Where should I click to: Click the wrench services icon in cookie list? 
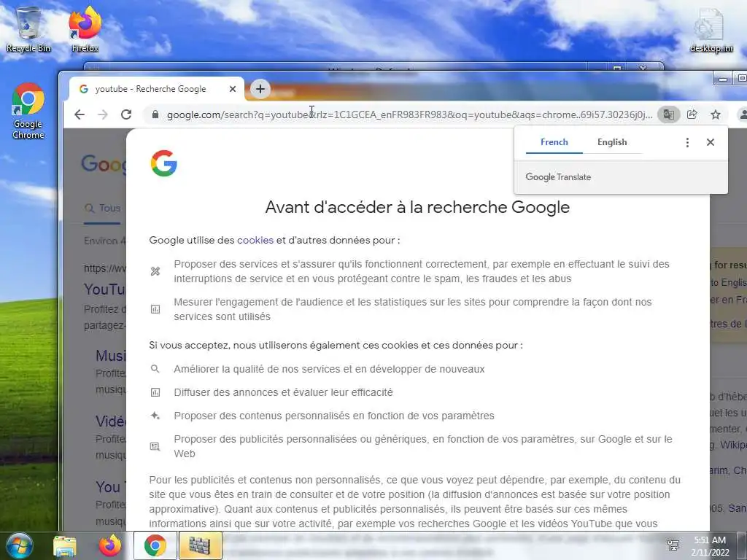[x=155, y=271]
